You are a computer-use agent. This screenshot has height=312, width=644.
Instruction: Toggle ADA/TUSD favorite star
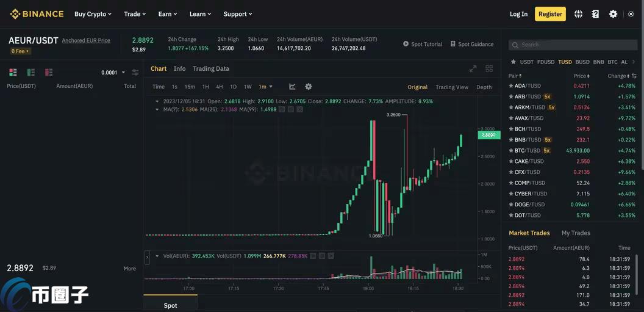pyautogui.click(x=511, y=86)
